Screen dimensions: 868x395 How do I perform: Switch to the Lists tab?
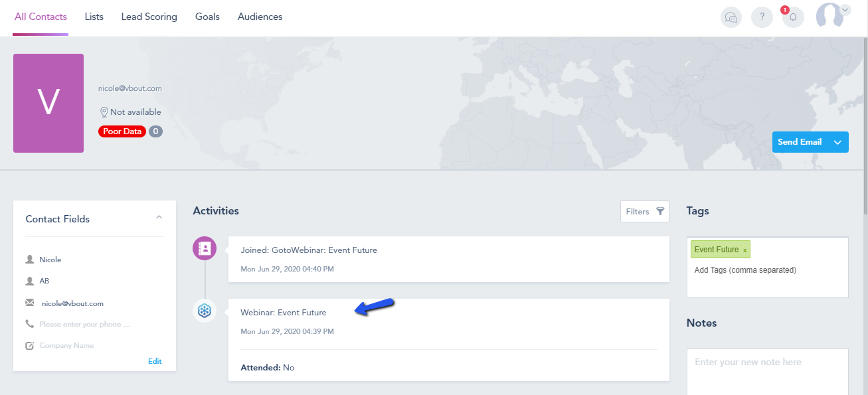click(94, 17)
